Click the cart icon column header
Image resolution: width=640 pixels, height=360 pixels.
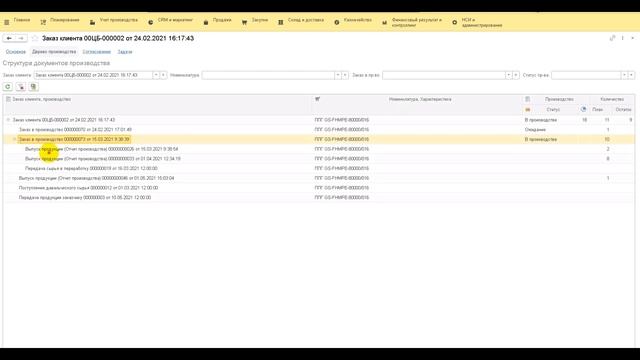pyautogui.click(x=318, y=99)
